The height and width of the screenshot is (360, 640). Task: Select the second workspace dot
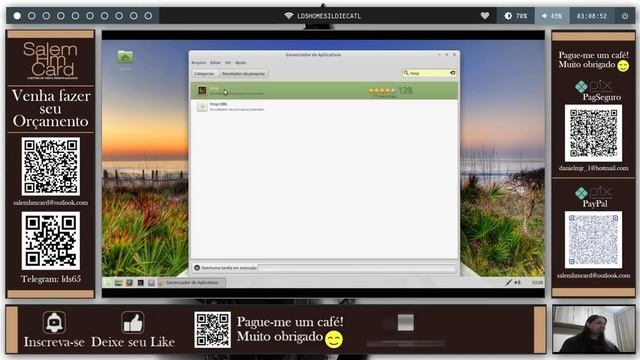point(32,16)
